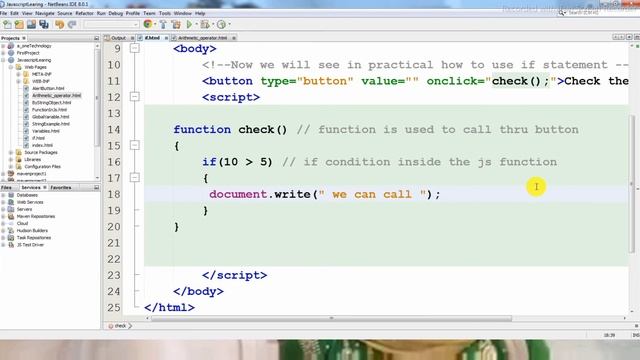Click the Clean and Build icon
This screenshot has width=640, height=360.
(176, 24)
